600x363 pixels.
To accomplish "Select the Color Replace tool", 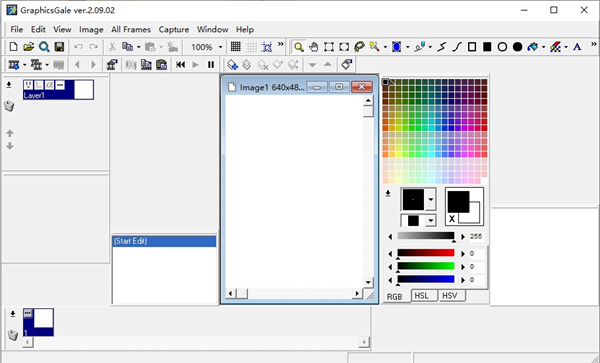I will pos(555,47).
